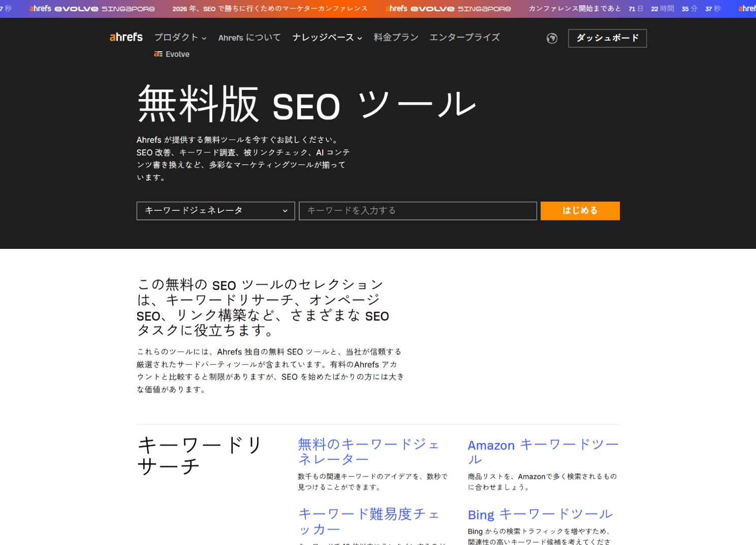Open the Amazon キーワードツール link

point(543,452)
